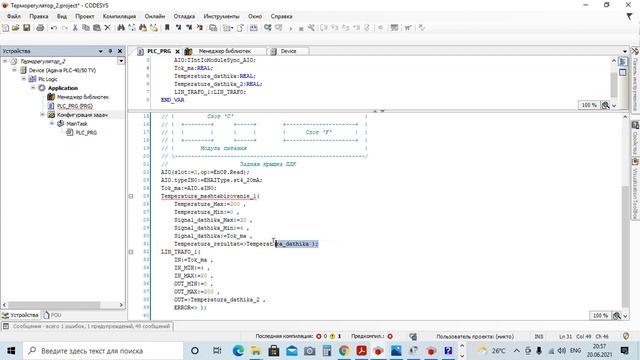Open Google Chrome from the taskbar
Image resolution: width=640 pixels, height=360 pixels.
point(344,351)
